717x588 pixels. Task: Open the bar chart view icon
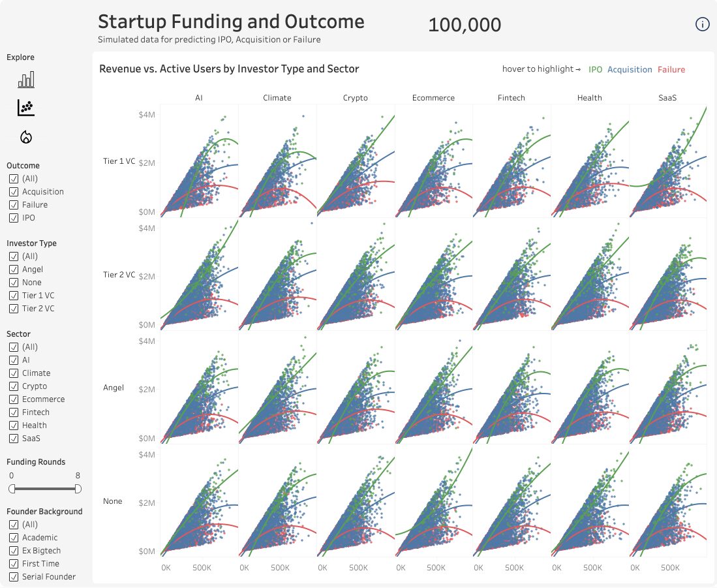26,80
